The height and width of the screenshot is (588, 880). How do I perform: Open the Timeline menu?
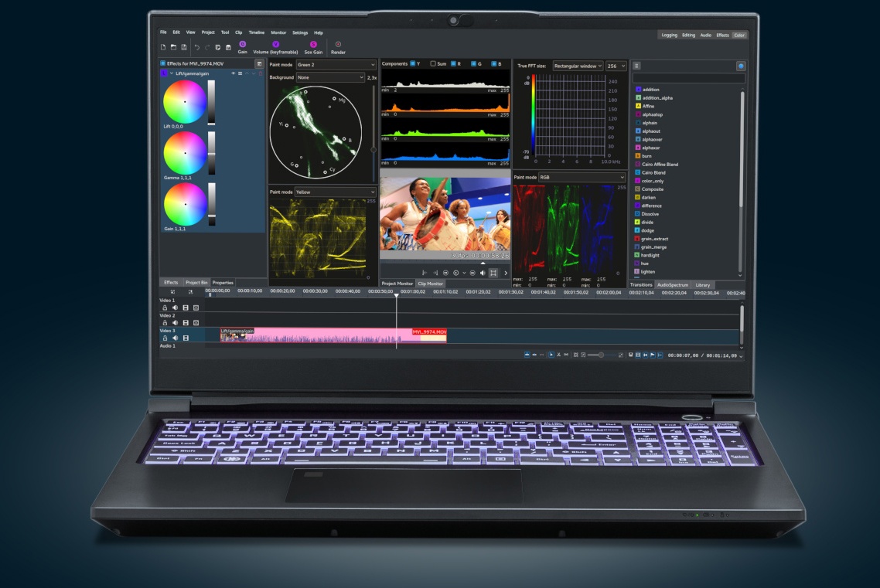click(255, 32)
